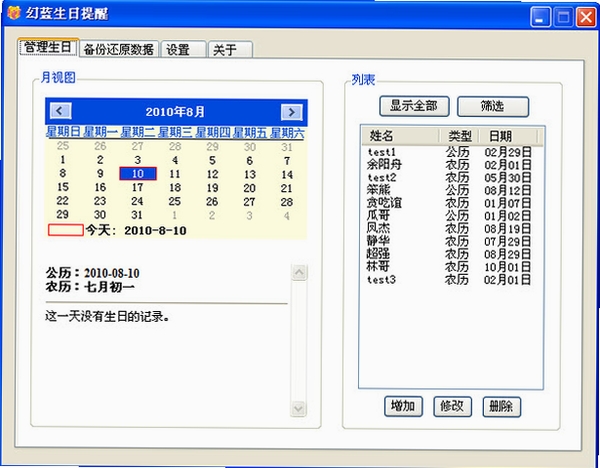Image resolution: width=600 pixels, height=468 pixels.
Task: Click calendar title 2010年8月
Action: click(175, 112)
